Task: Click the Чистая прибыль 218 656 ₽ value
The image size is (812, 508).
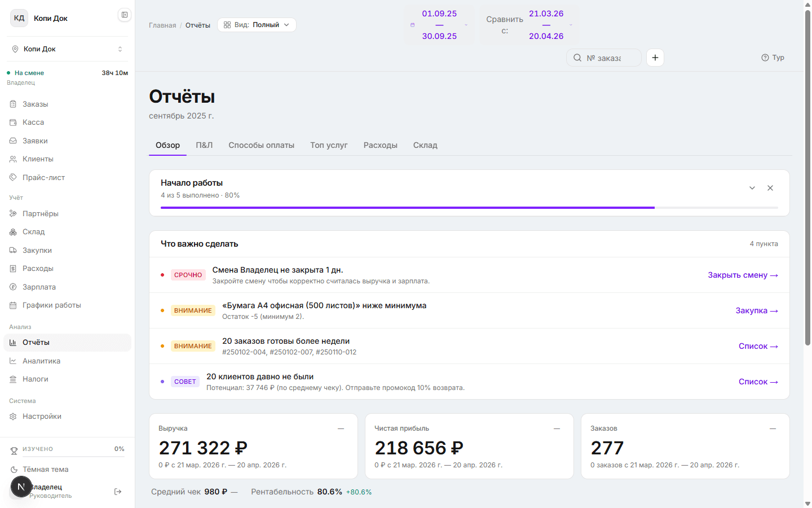Action: (419, 448)
